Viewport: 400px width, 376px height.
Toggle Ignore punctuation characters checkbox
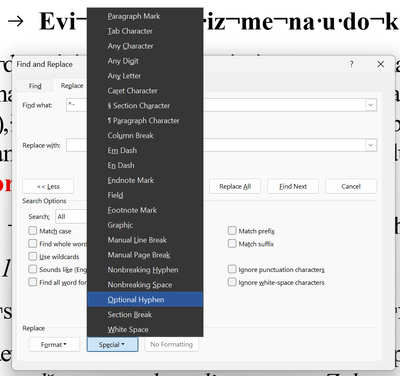click(232, 269)
